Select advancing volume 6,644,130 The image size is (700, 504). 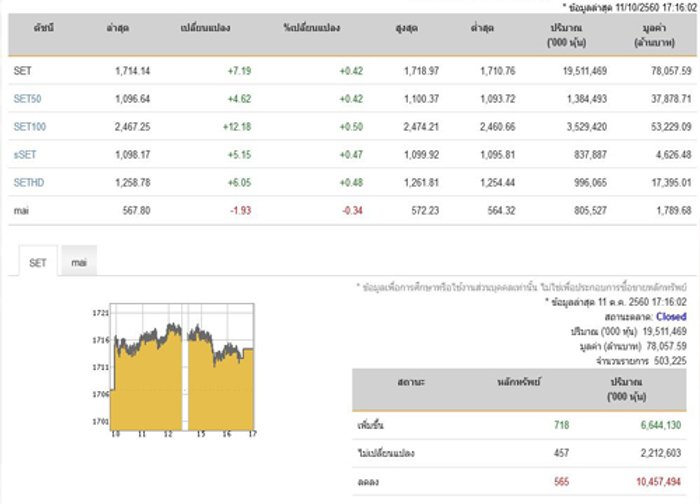661,425
